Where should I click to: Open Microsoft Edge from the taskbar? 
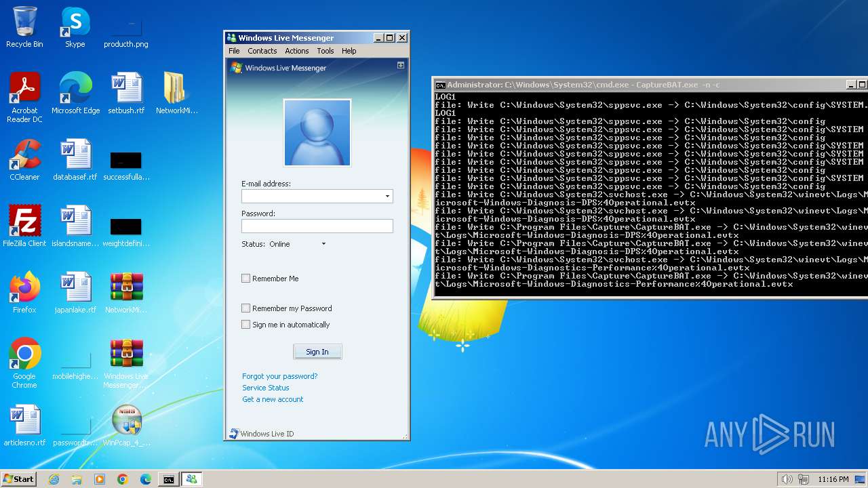(146, 479)
